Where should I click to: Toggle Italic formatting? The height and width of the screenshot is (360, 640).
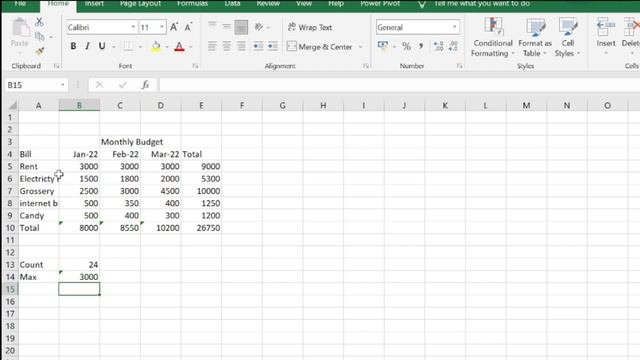pyautogui.click(x=87, y=46)
